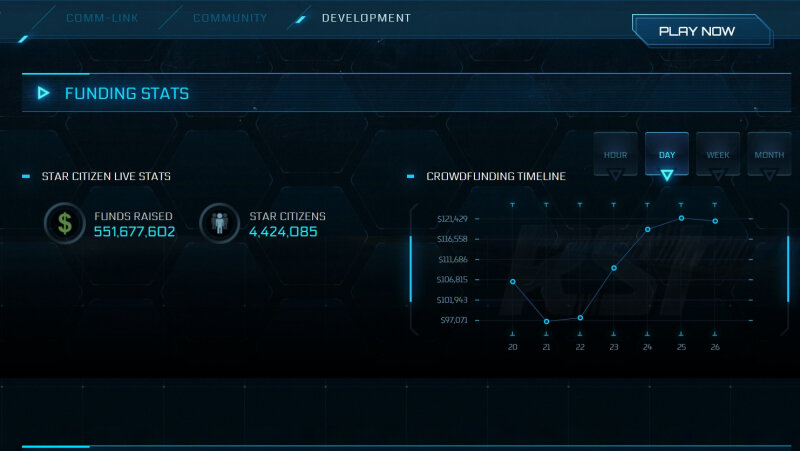The width and height of the screenshot is (800, 451).
Task: Select the data point for day 21
Action: click(x=546, y=321)
